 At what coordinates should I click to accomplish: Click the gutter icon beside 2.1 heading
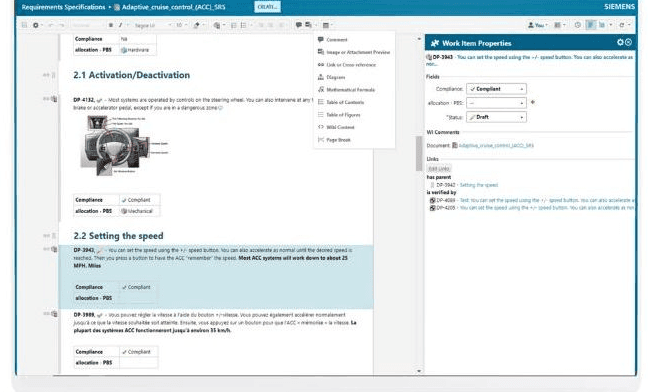coord(53,75)
